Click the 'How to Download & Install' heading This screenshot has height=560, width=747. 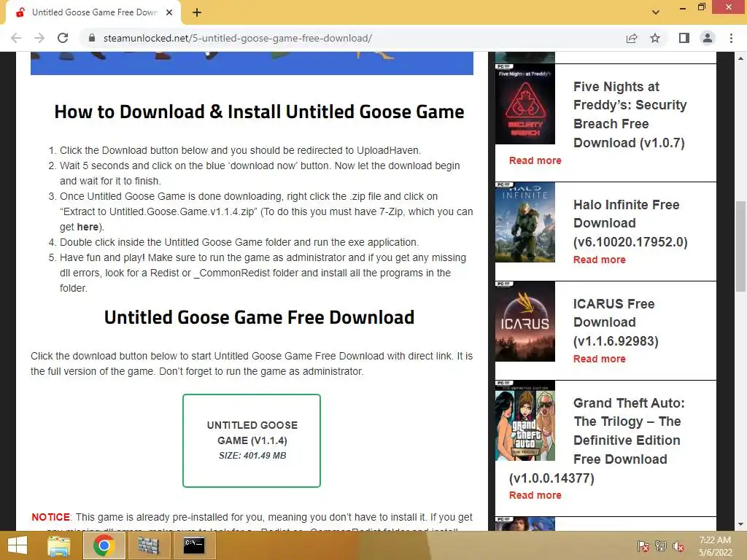point(259,112)
